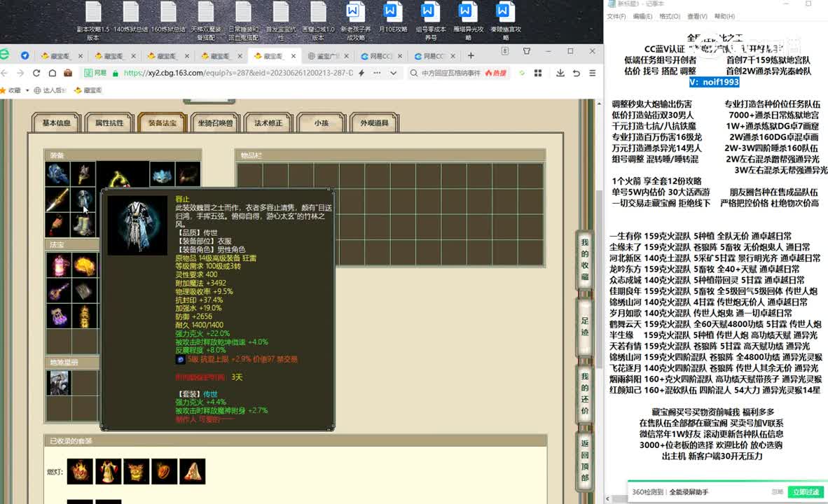Click the 我的收藏 side button

click(584, 259)
